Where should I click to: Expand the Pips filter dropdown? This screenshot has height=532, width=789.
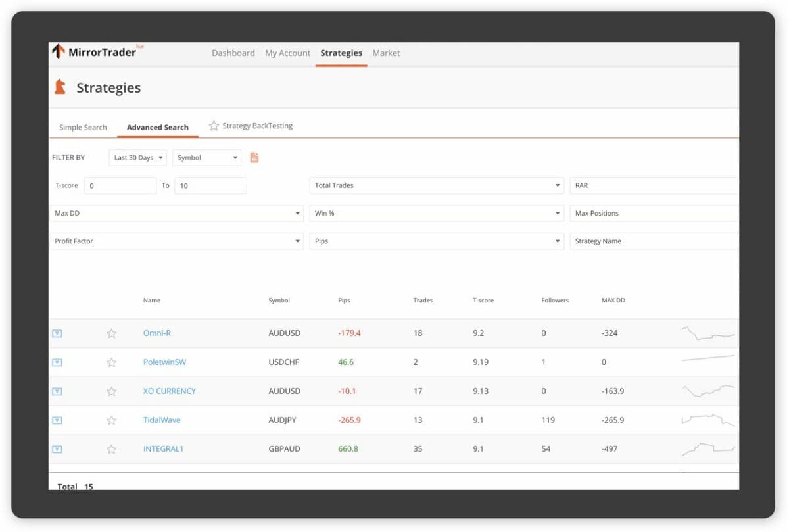[437, 241]
